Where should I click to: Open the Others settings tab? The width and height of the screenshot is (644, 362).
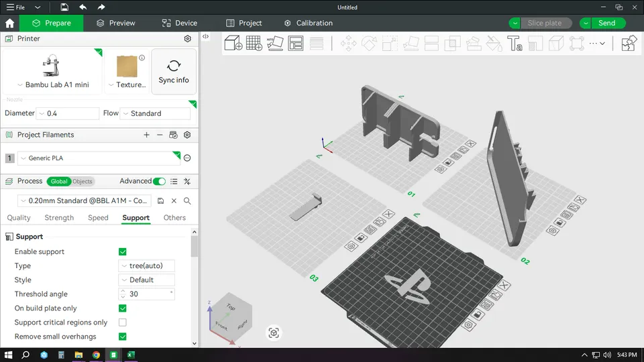point(174,218)
